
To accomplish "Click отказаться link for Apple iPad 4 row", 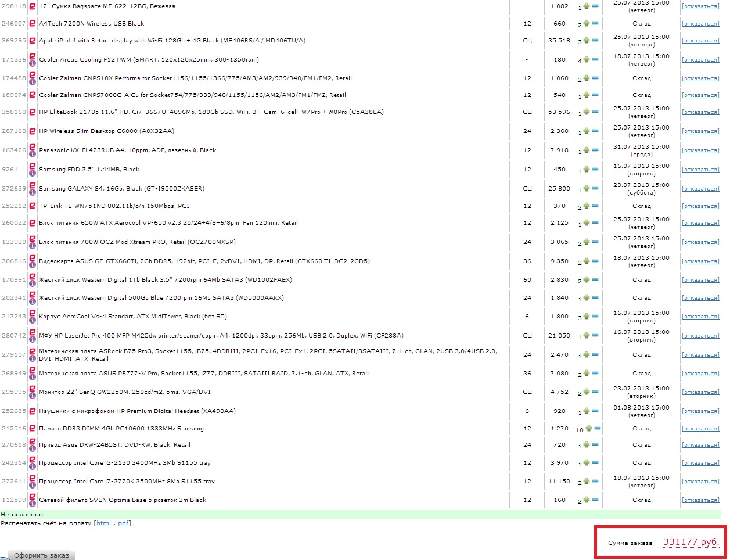I will pos(700,41).
